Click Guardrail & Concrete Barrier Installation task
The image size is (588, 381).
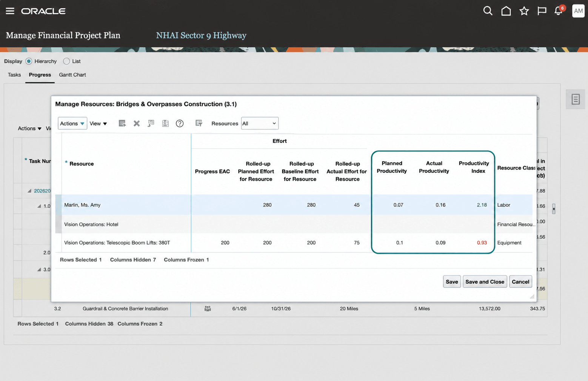coord(125,309)
